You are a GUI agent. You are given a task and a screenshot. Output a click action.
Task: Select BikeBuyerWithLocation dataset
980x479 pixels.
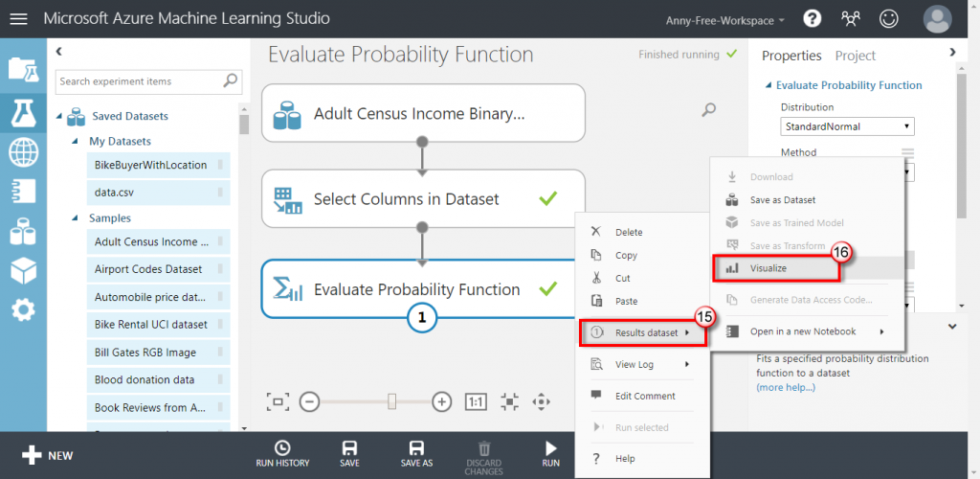[159, 165]
